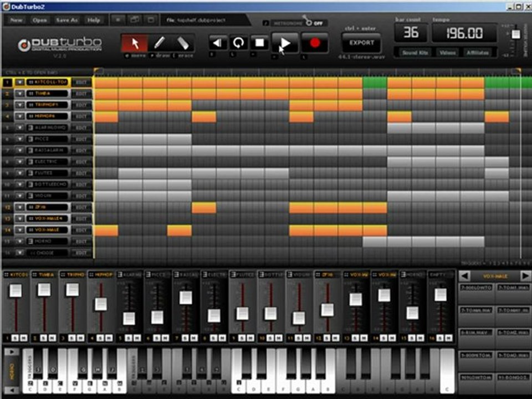Select the MORNO track name on row 15
Viewport: 532px width, 399px height.
47,241
